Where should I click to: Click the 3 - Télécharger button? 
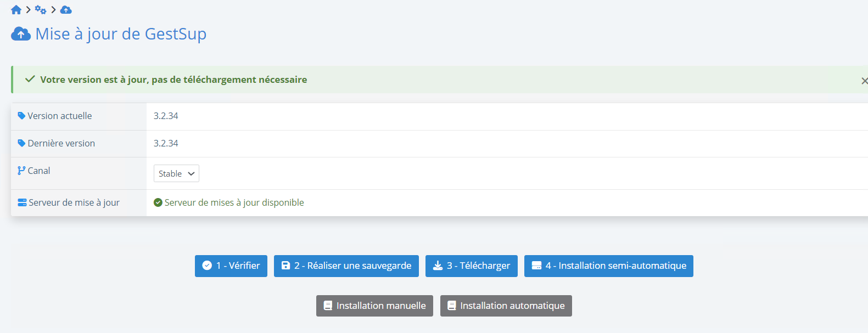472,266
